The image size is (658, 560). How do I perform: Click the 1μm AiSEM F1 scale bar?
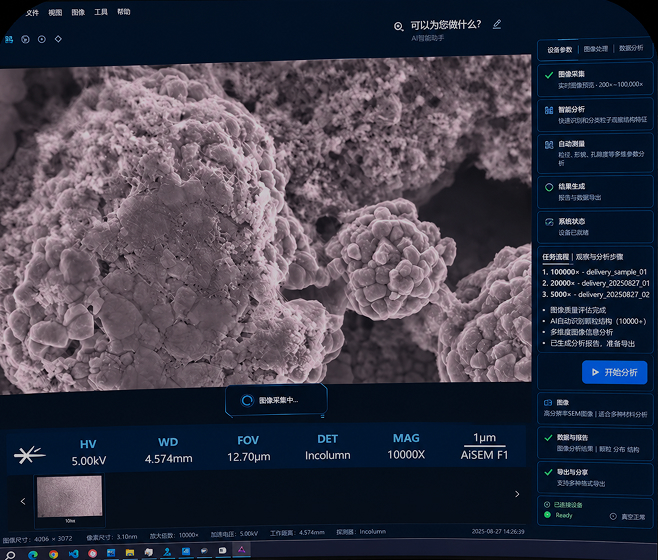484,446
